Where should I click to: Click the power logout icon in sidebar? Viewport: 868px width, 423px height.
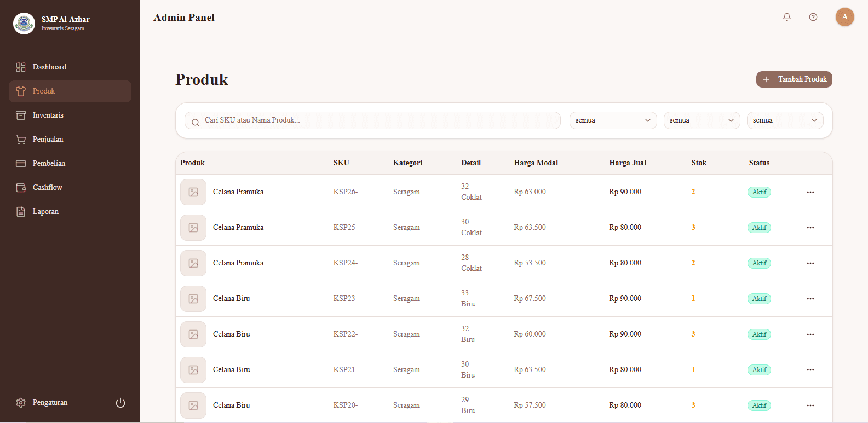coord(120,403)
